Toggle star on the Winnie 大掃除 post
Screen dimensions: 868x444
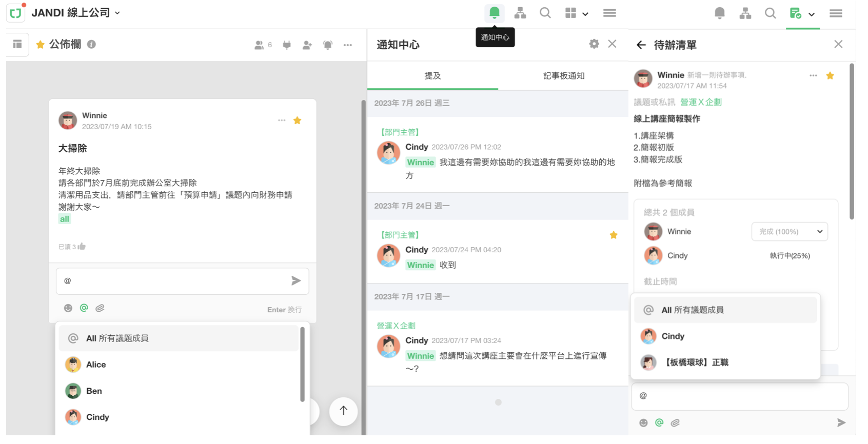pos(297,120)
